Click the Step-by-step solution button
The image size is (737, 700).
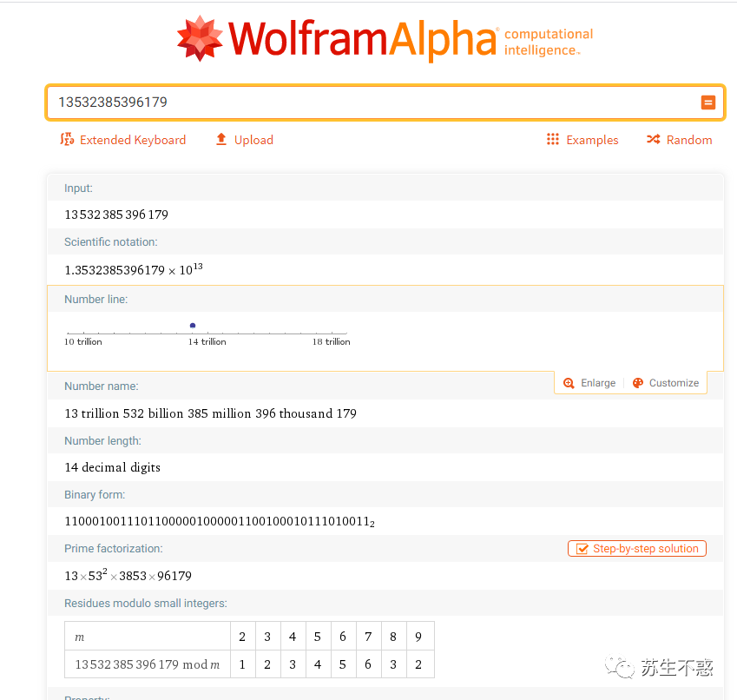point(637,549)
